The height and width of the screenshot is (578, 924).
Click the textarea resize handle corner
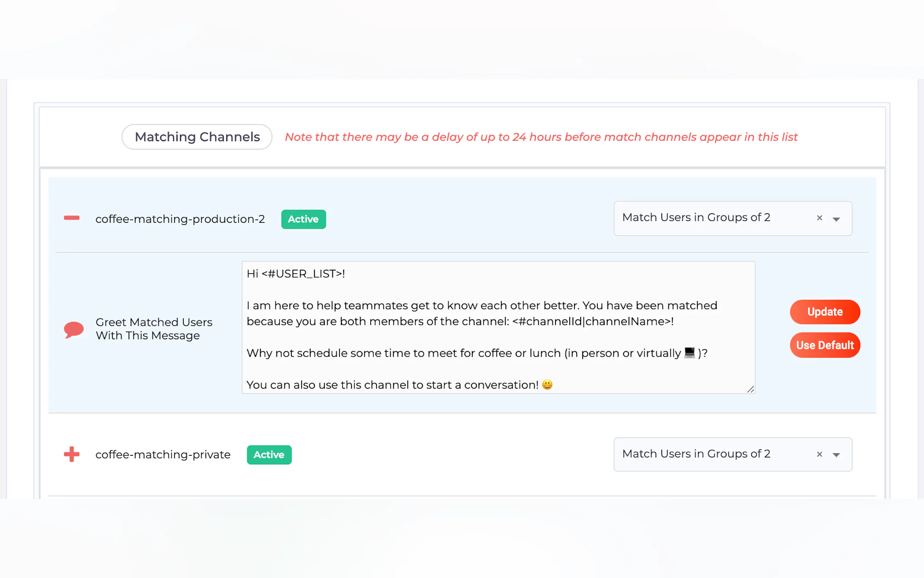pos(750,389)
